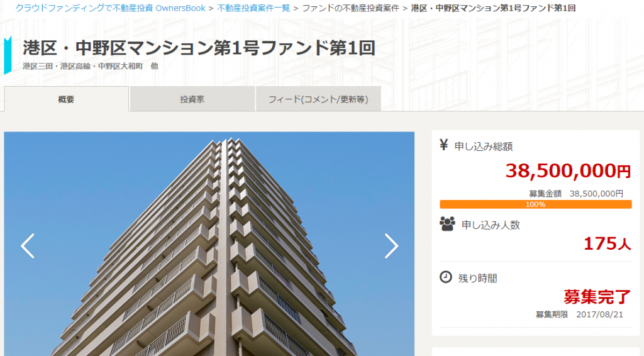Switch to the 概要 tab
This screenshot has width=644, height=356.
point(66,99)
